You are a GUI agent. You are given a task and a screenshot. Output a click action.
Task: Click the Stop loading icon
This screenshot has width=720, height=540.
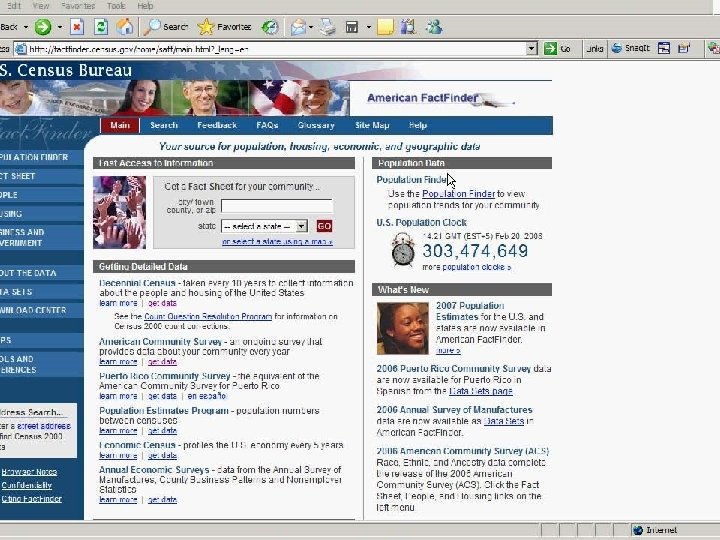click(x=77, y=27)
